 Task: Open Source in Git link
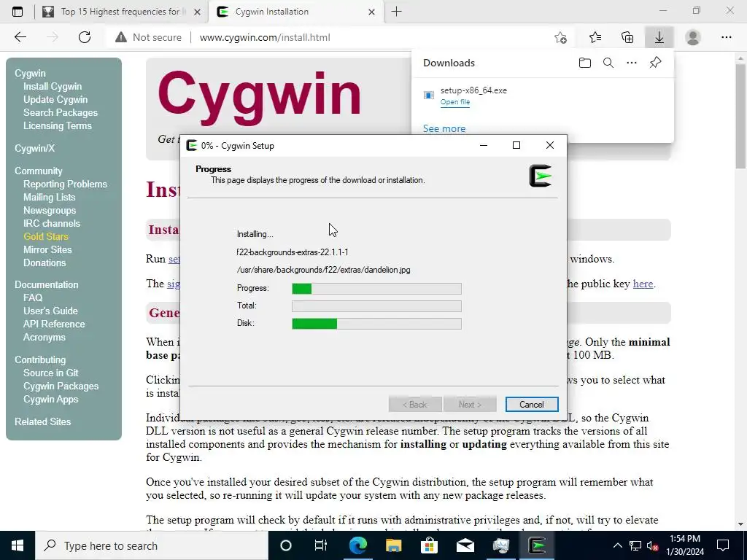[51, 373]
